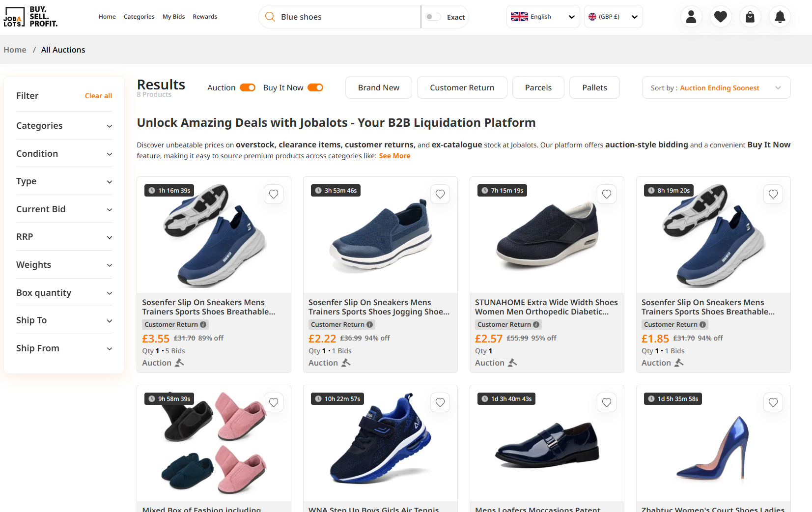Open the GBP £ currency dropdown
The image size is (812, 512).
(614, 17)
